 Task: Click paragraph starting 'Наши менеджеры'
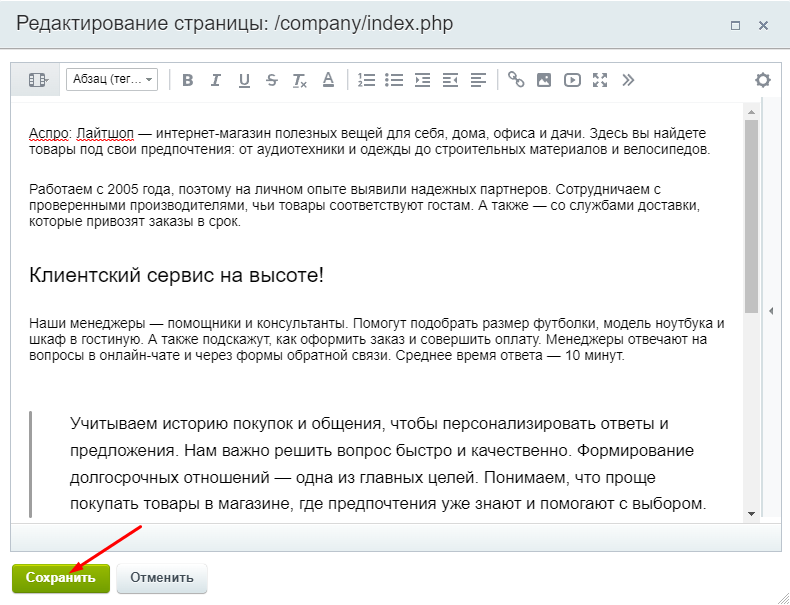tap(377, 340)
